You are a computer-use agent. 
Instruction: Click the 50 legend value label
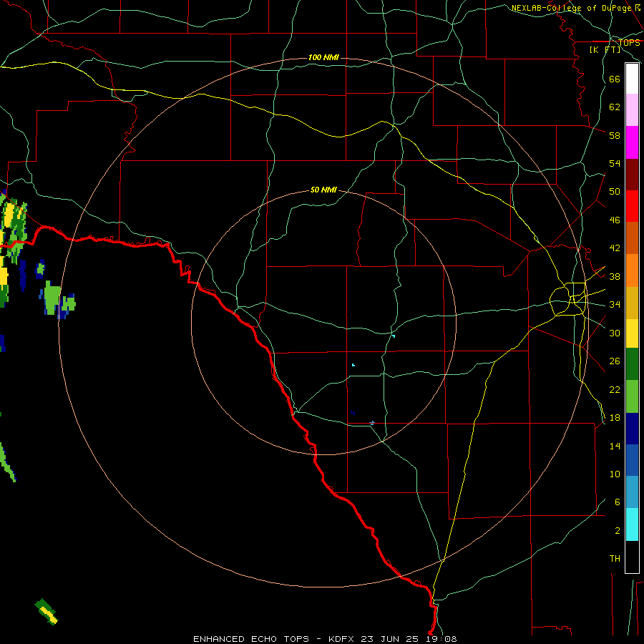615,191
